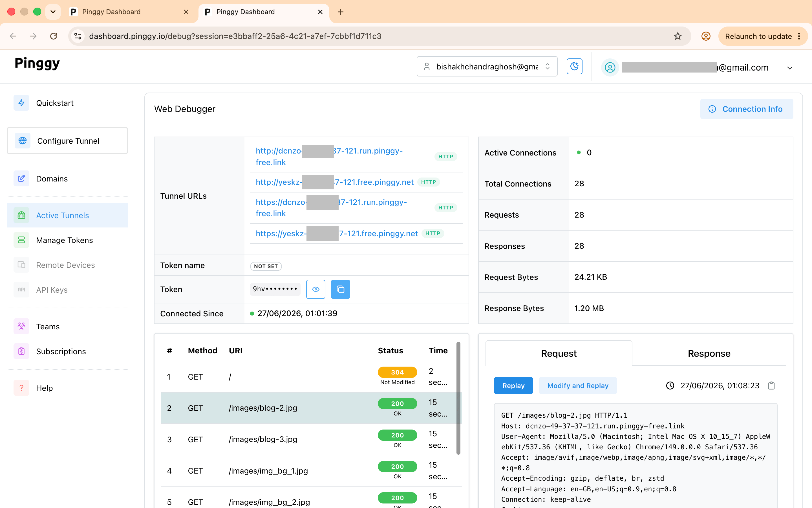Click the Method column header

pos(202,351)
